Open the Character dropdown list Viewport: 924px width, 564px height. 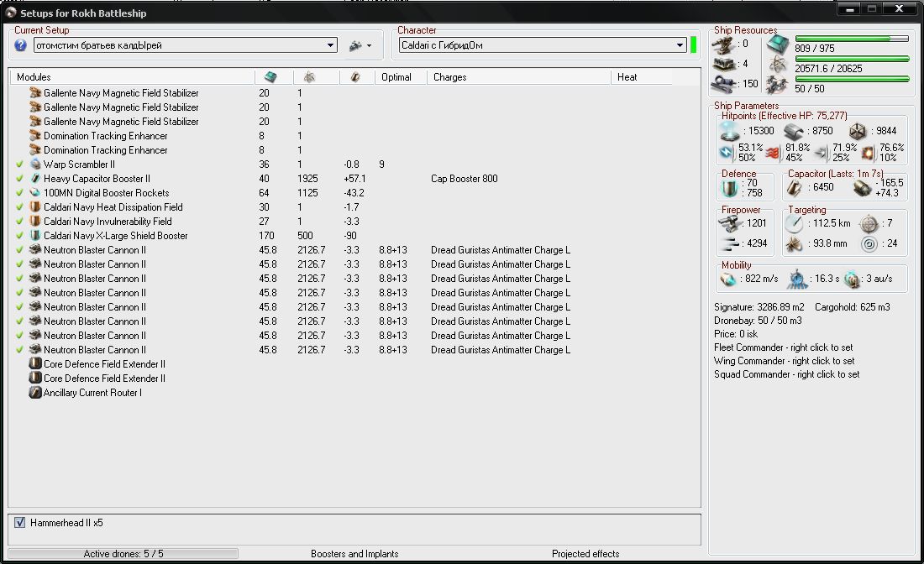coord(680,45)
